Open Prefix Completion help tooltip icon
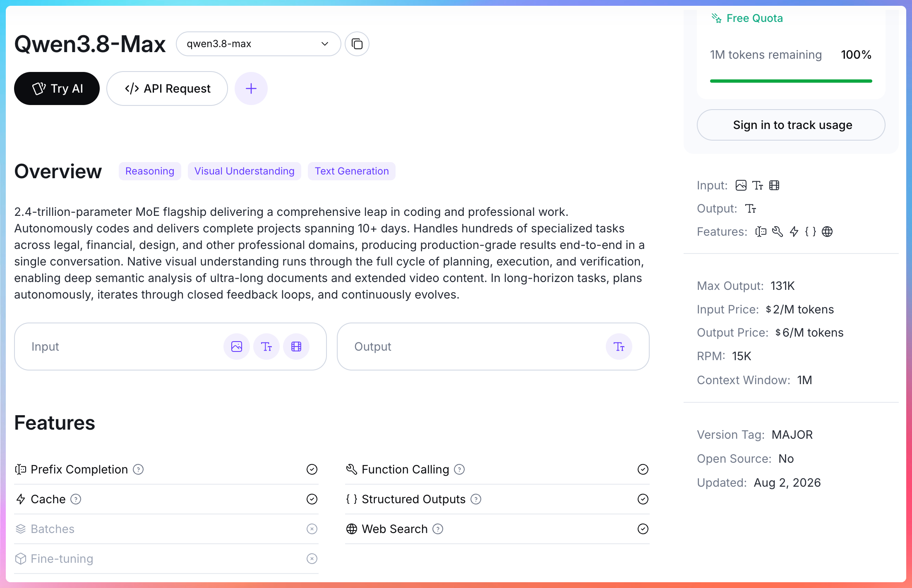The image size is (912, 588). click(138, 469)
